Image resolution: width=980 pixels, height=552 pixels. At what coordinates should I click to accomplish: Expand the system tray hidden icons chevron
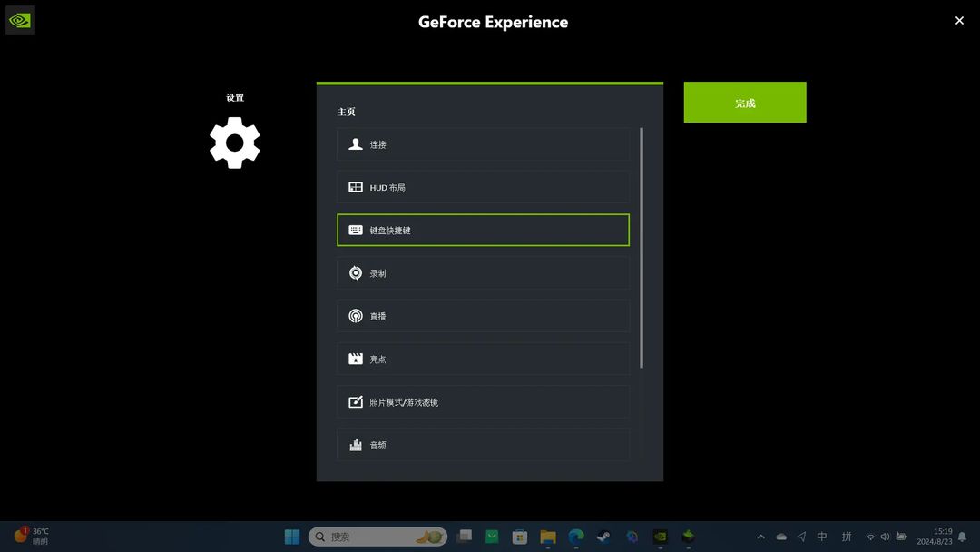click(x=760, y=537)
